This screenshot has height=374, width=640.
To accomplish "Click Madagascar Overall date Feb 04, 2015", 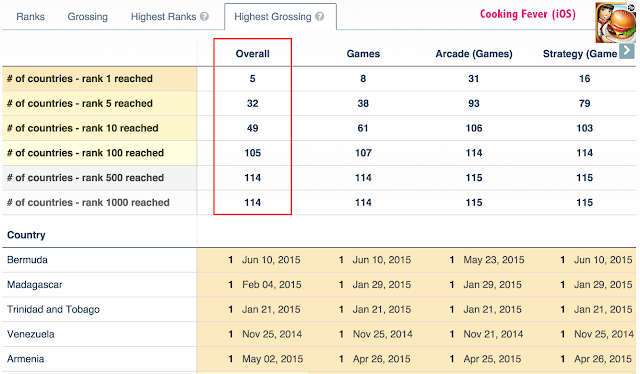I will [x=272, y=285].
